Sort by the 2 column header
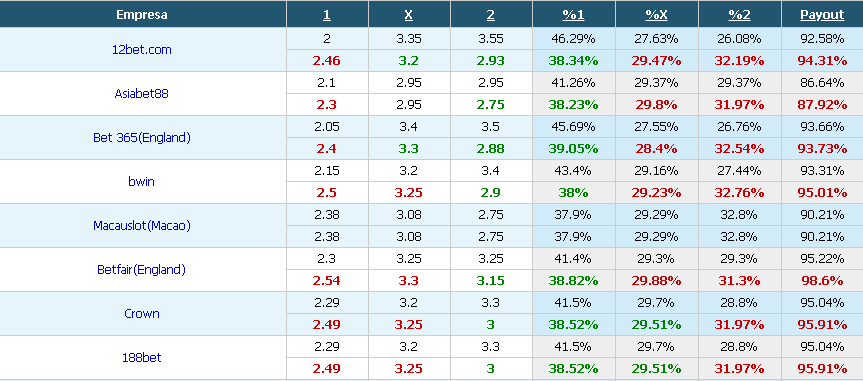863x381 pixels. point(490,15)
